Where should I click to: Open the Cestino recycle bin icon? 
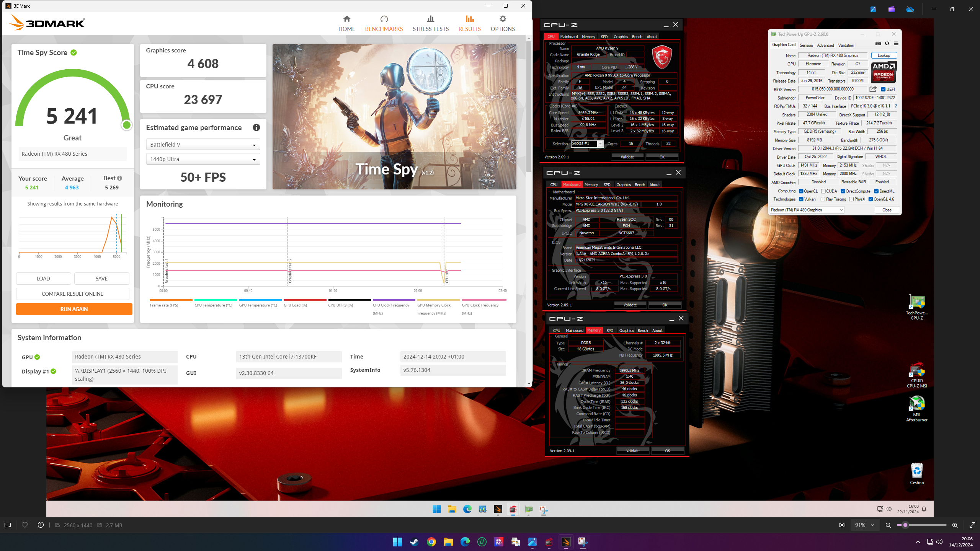click(x=916, y=473)
